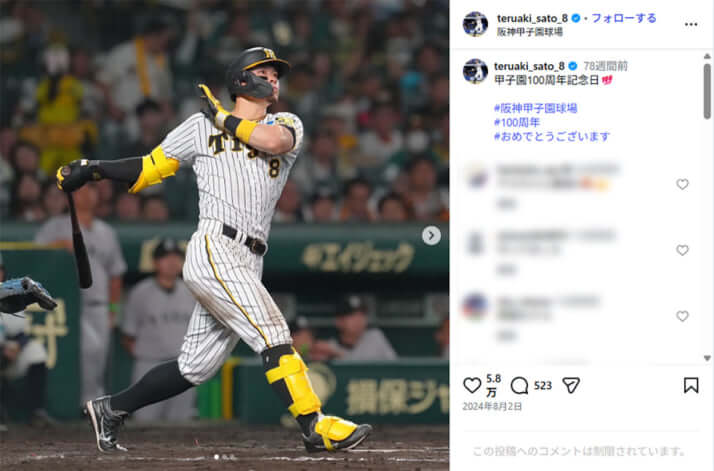Like the third blurred comment
The width and height of the screenshot is (714, 471).
[x=682, y=316]
